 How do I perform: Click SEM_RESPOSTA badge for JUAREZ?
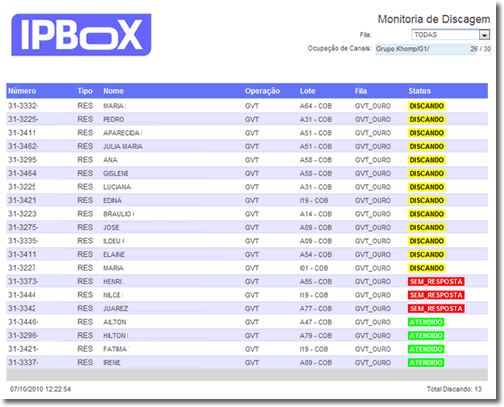[x=436, y=309]
